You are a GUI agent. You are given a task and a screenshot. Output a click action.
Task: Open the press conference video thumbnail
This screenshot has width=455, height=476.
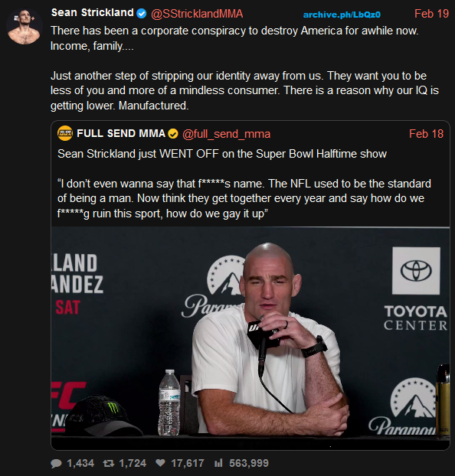click(x=250, y=338)
